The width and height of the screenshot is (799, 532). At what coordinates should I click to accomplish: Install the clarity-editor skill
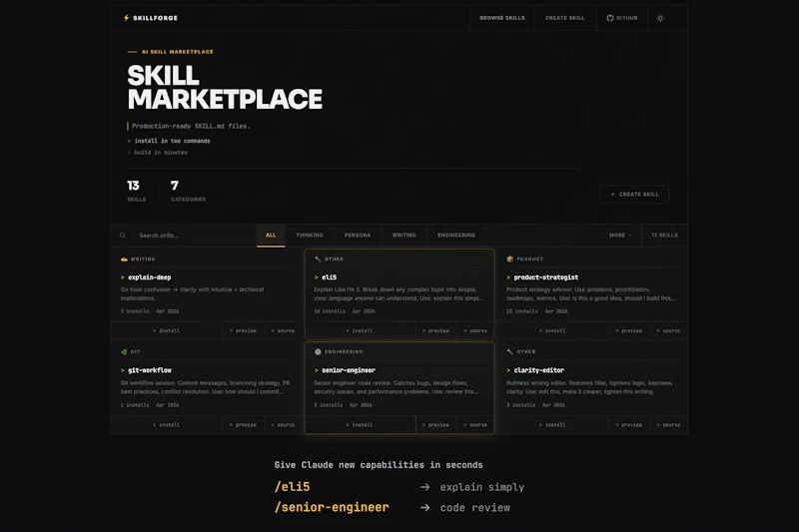(552, 424)
